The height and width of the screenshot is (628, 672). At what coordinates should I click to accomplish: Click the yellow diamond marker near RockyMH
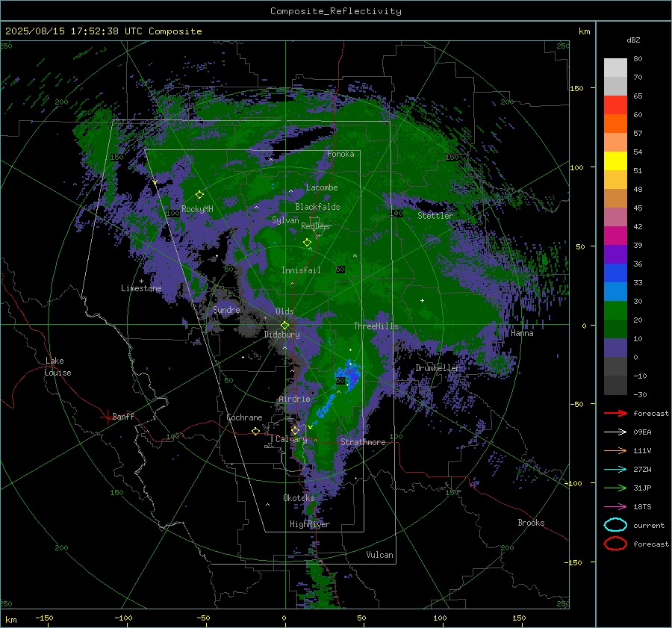199,195
